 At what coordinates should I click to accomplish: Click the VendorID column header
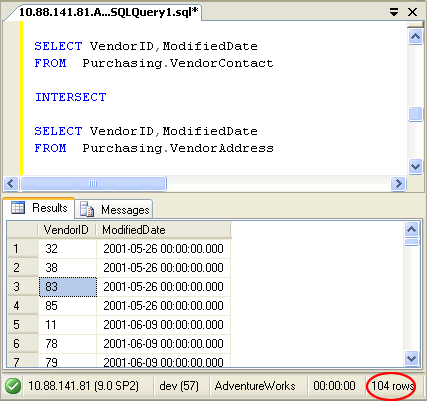[67, 230]
